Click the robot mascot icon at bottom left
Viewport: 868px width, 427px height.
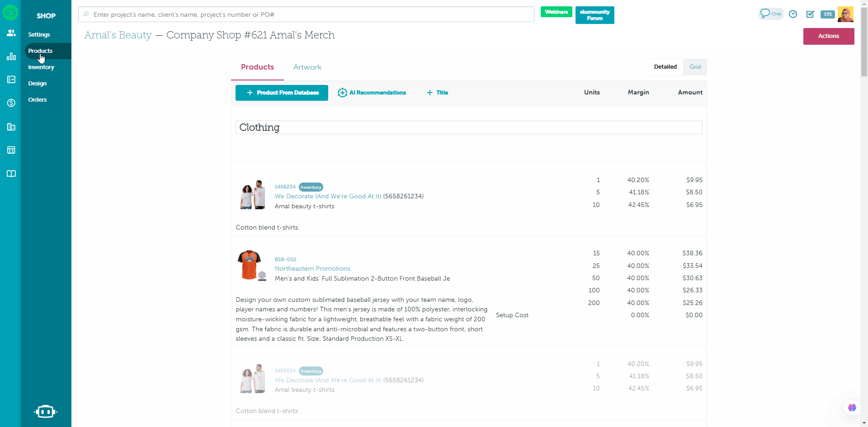(x=45, y=412)
